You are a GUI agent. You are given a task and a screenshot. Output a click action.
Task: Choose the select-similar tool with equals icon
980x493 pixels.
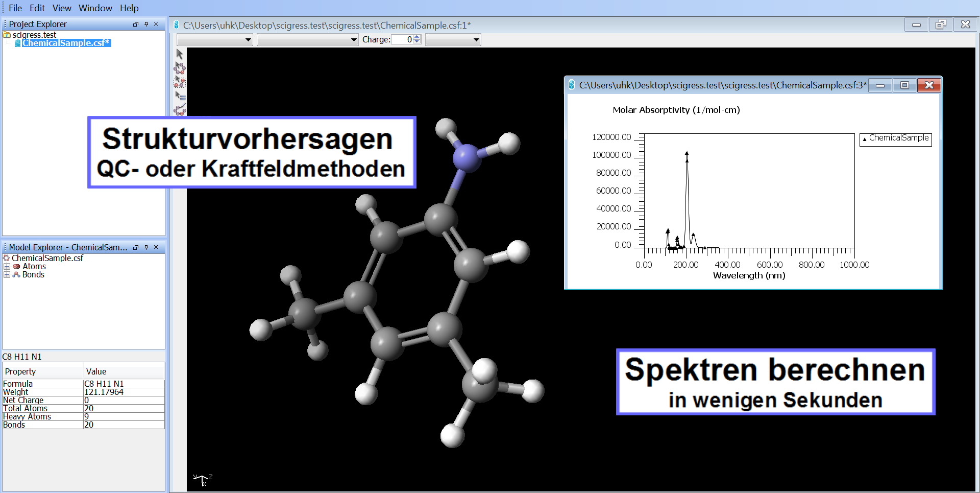click(179, 96)
